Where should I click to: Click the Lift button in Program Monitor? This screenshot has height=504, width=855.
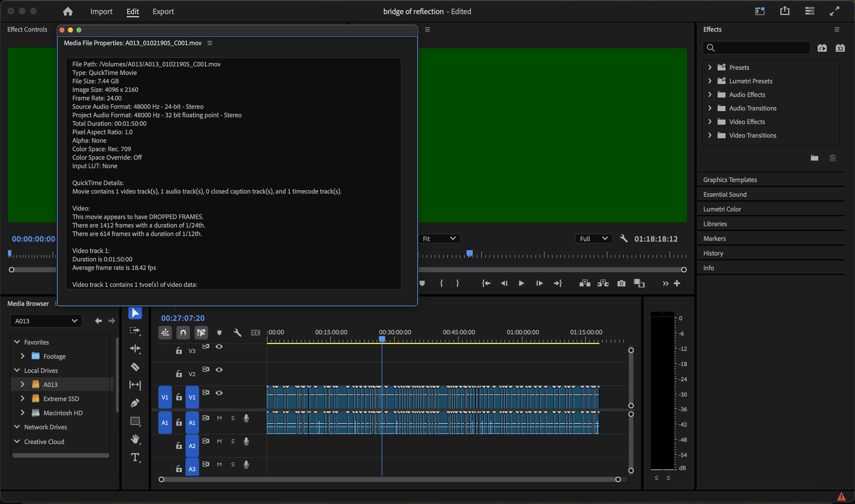point(585,283)
